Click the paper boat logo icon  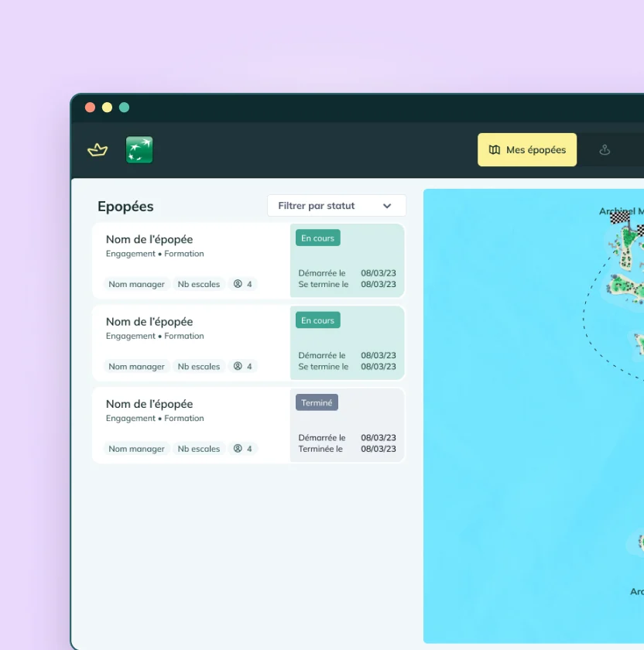coord(98,149)
